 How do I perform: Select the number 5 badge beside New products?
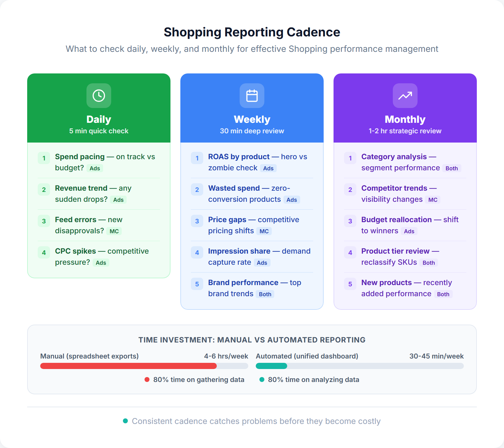point(350,284)
